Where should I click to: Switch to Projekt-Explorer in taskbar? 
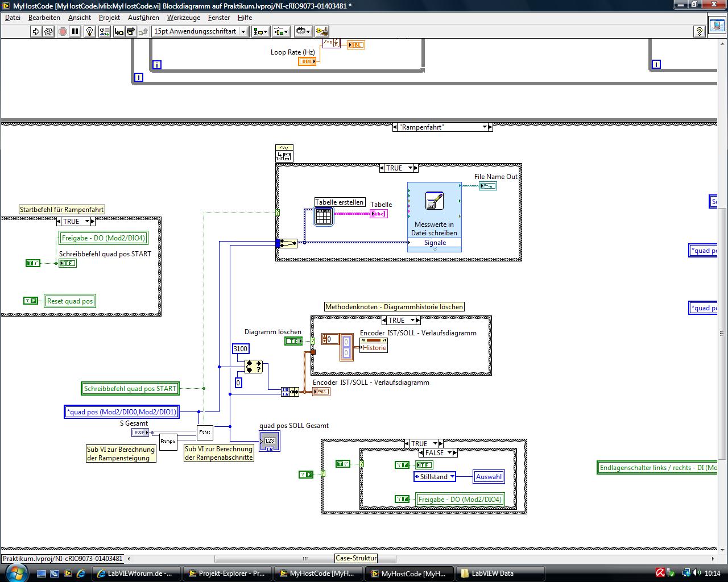(226, 573)
